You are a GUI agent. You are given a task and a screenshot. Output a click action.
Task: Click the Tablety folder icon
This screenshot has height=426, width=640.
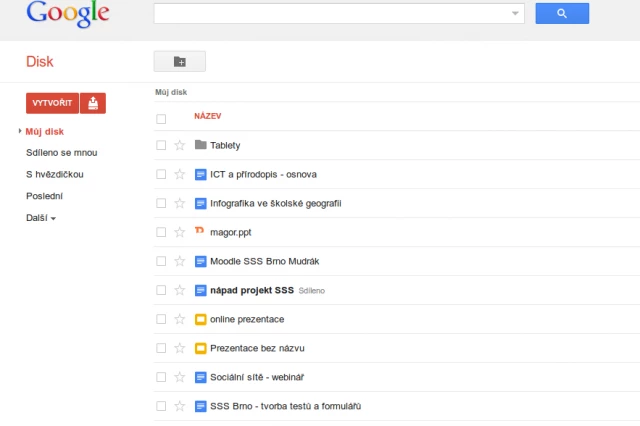(200, 145)
